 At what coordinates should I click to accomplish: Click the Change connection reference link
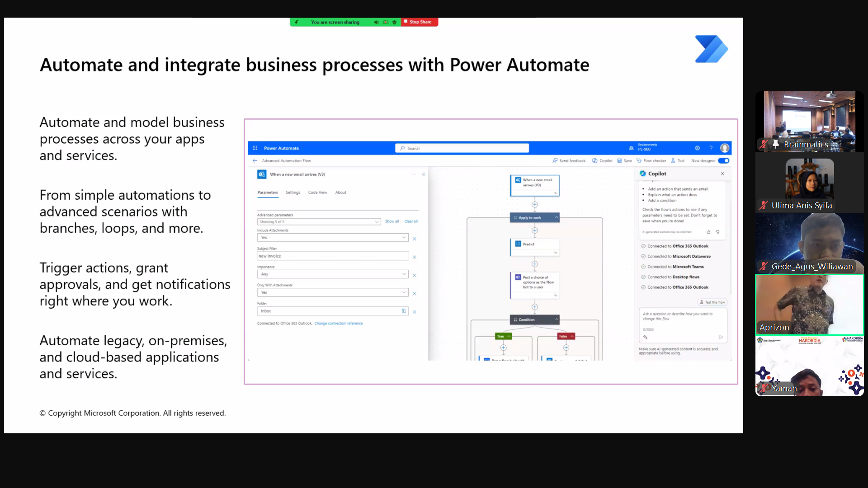[338, 324]
